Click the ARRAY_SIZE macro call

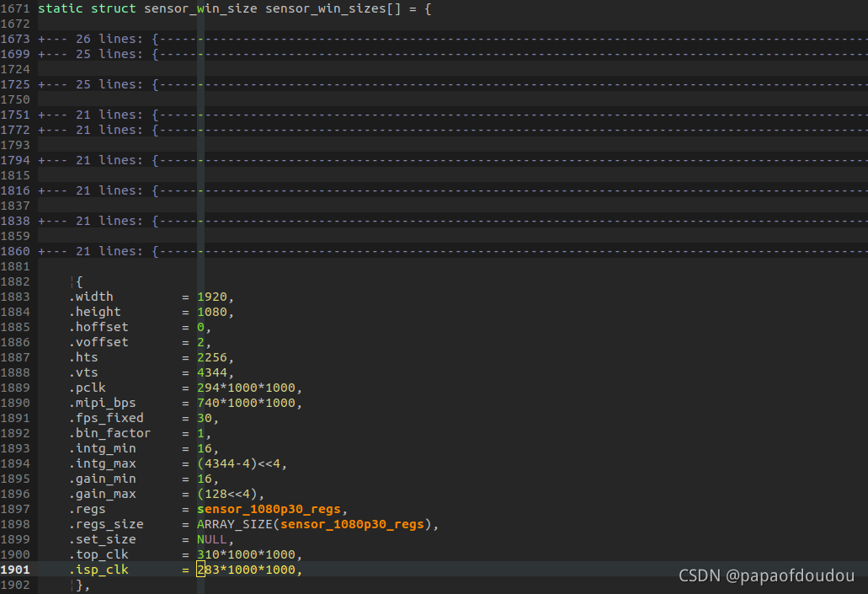314,524
